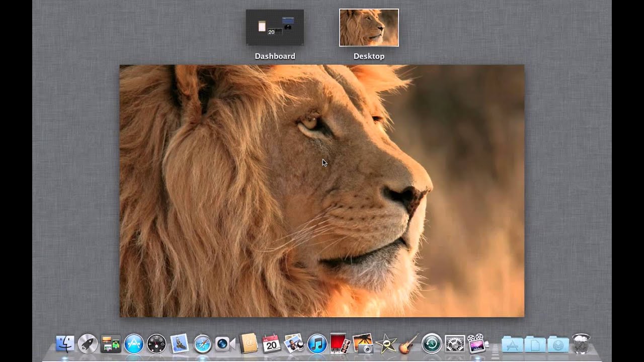Open Address Book icon in Dock
This screenshot has height=362, width=644.
tap(249, 344)
